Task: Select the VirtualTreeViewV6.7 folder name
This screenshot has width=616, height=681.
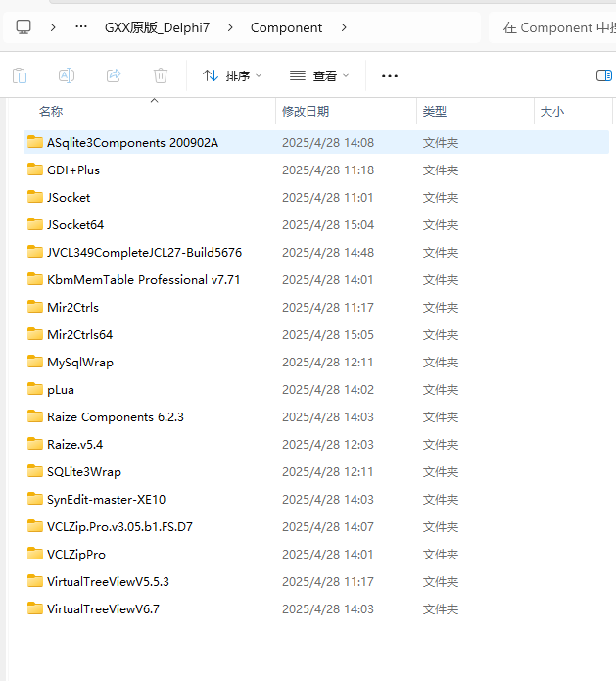Action: pyautogui.click(x=103, y=608)
